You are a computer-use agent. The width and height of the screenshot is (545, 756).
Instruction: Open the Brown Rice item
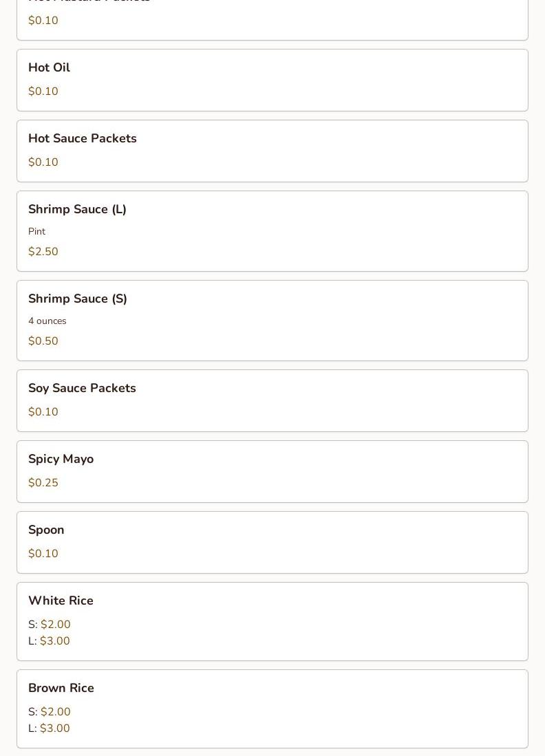pos(272,709)
